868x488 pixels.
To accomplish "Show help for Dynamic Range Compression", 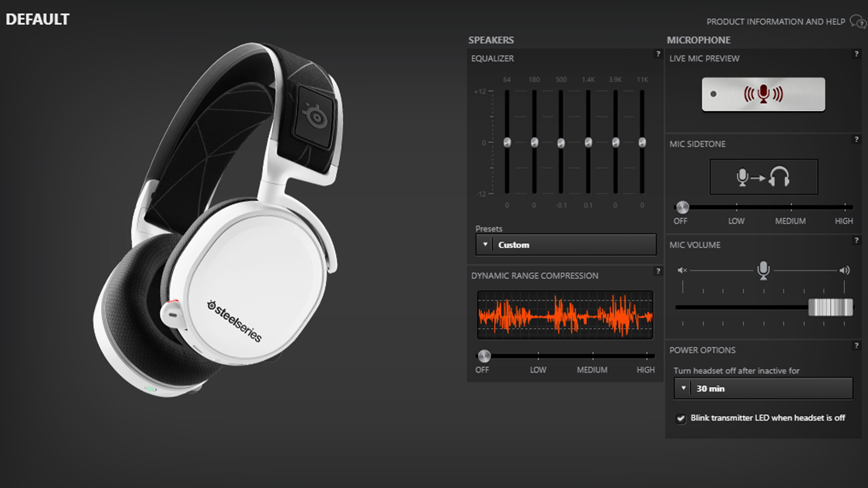I will coord(658,271).
